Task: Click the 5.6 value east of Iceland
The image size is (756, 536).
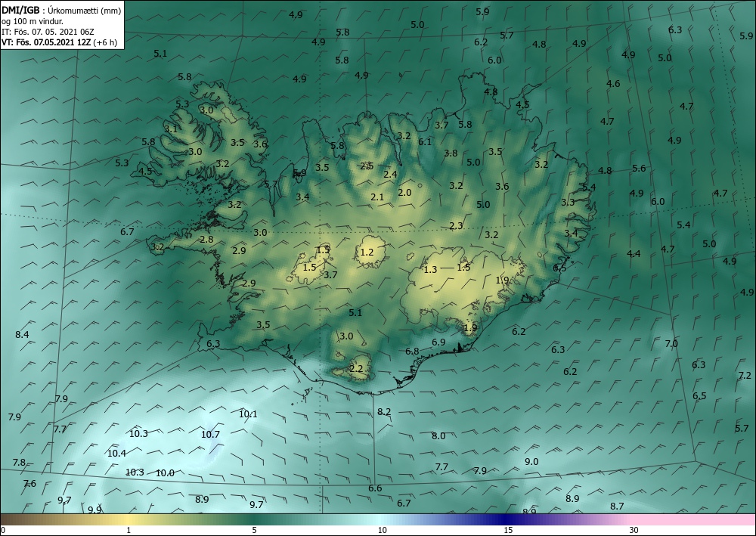Action: pos(639,169)
